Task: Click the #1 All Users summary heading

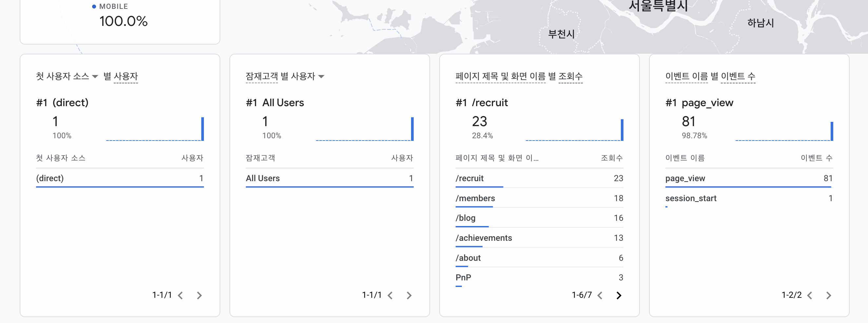Action: tap(275, 103)
